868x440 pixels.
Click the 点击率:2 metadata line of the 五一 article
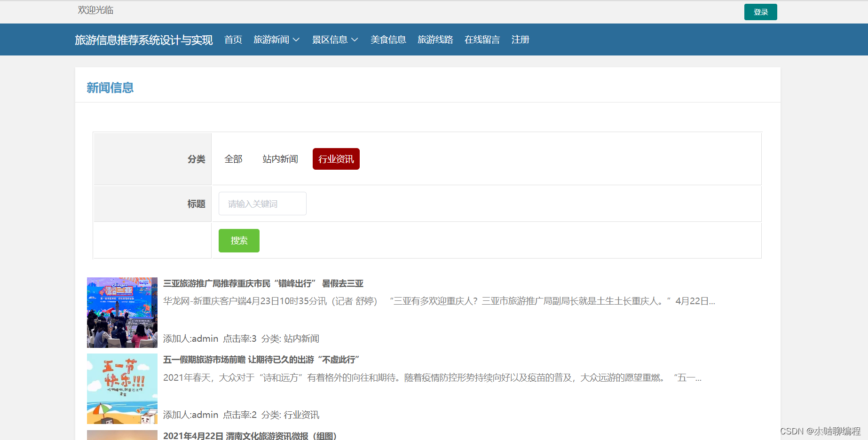tap(241, 415)
